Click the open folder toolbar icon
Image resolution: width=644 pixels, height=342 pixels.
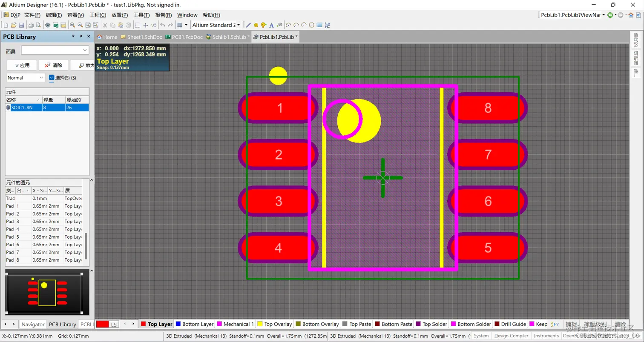coord(13,25)
